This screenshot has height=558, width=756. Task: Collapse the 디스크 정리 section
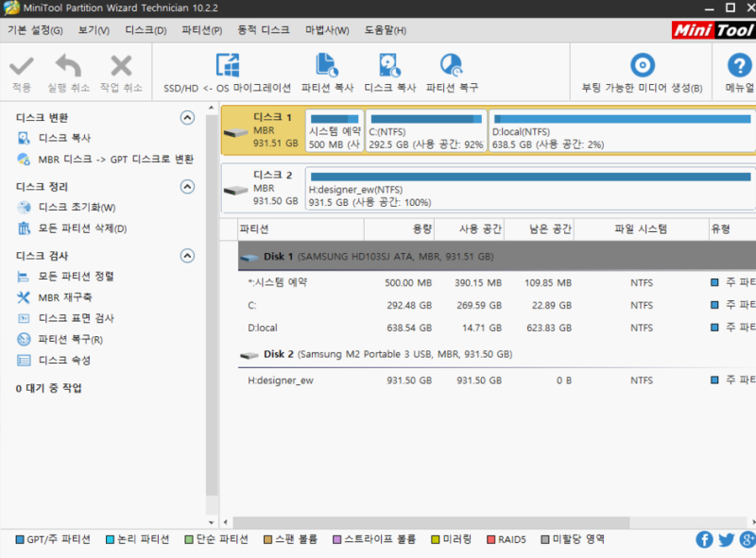[187, 187]
